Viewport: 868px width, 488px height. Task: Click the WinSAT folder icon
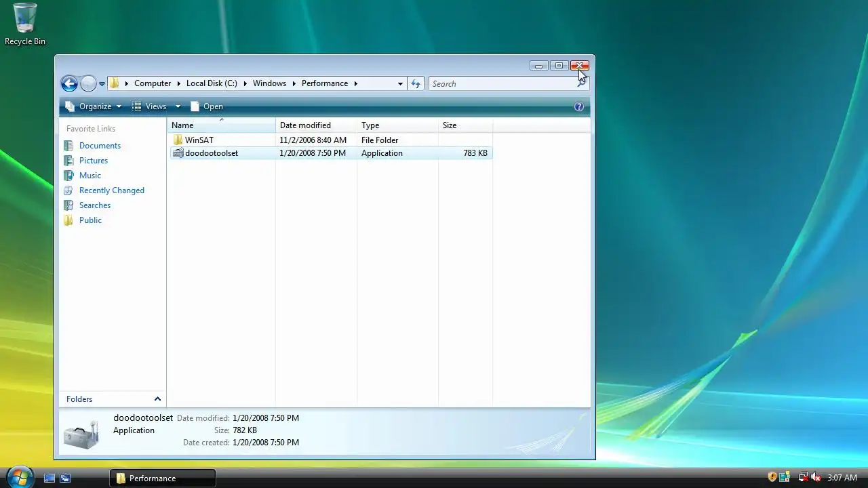178,140
